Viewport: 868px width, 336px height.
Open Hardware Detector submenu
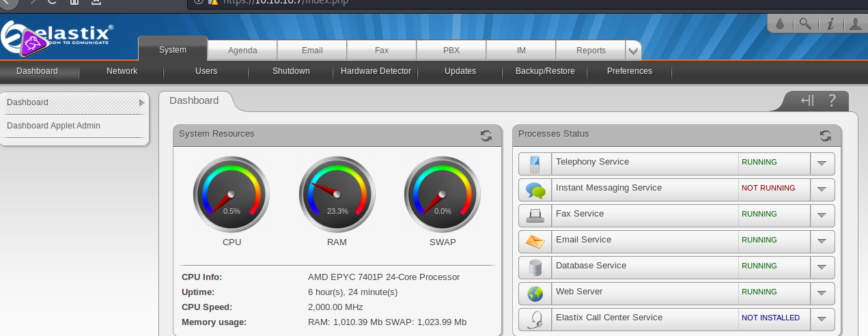point(376,71)
